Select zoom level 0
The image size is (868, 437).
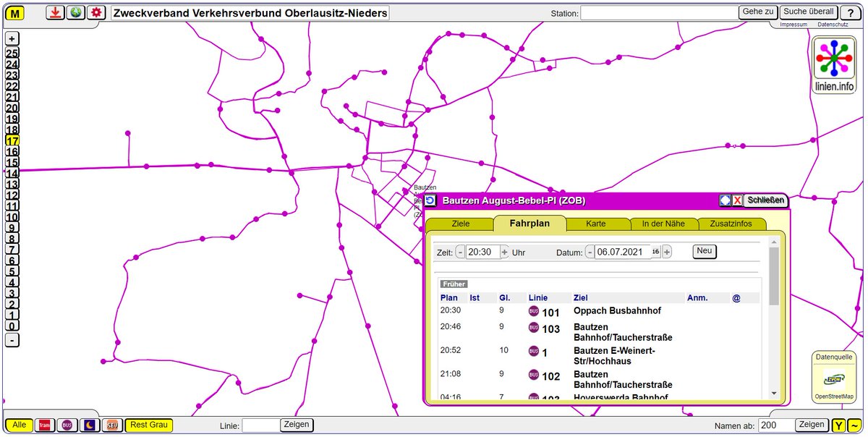coord(12,326)
